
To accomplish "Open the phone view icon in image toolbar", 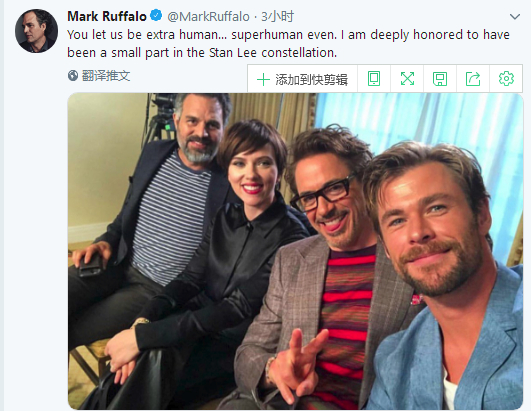I will coord(374,79).
